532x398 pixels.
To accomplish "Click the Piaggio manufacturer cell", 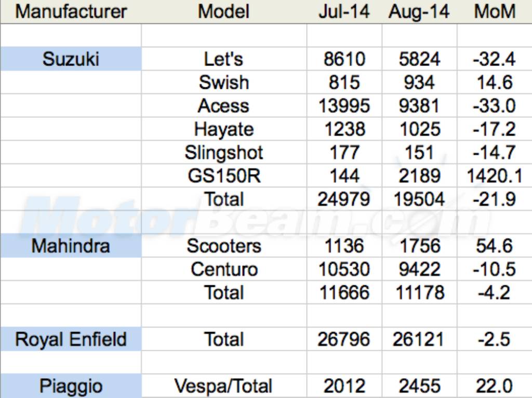I will tap(71, 387).
